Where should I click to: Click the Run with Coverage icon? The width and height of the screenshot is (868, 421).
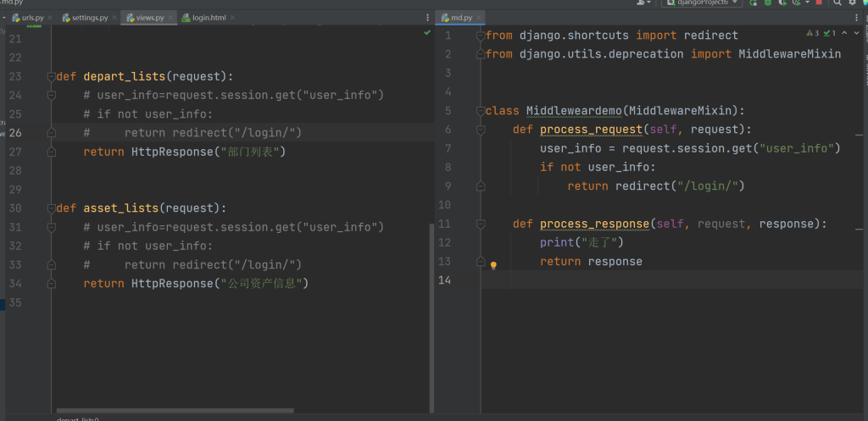tap(782, 3)
